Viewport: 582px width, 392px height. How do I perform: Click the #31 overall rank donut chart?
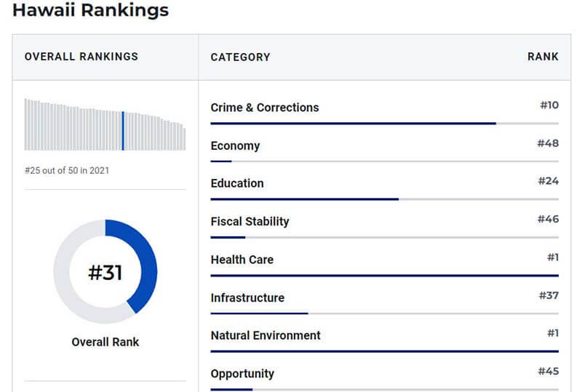[105, 272]
